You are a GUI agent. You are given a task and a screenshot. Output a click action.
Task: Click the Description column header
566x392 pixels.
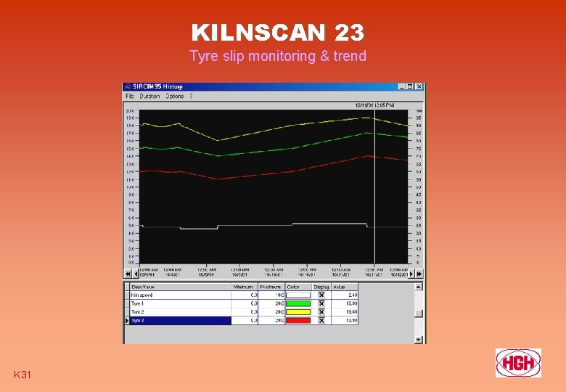[x=180, y=287]
